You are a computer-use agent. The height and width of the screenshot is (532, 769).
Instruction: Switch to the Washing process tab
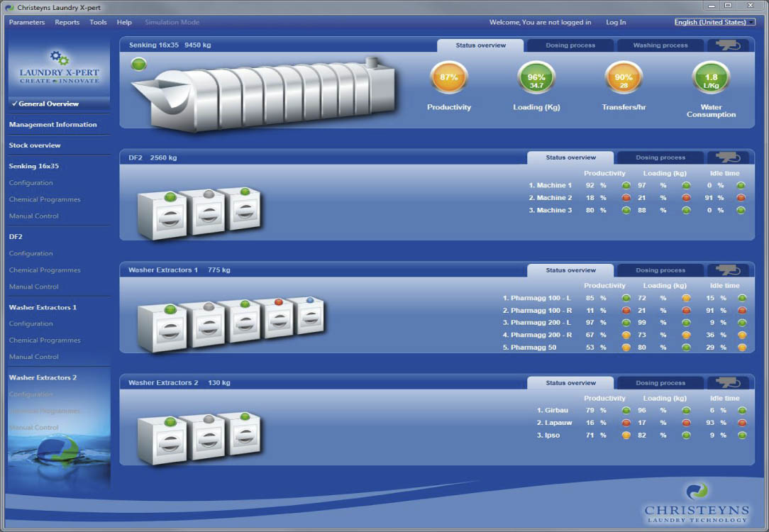click(x=660, y=45)
